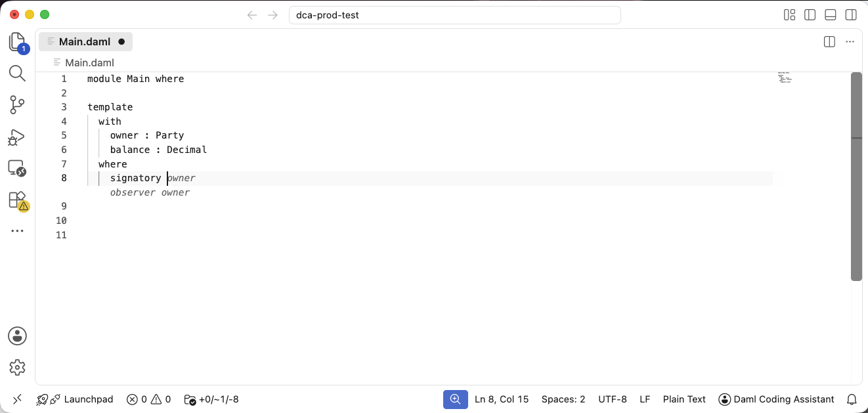Open the Explorer view in the activity bar

[x=17, y=42]
